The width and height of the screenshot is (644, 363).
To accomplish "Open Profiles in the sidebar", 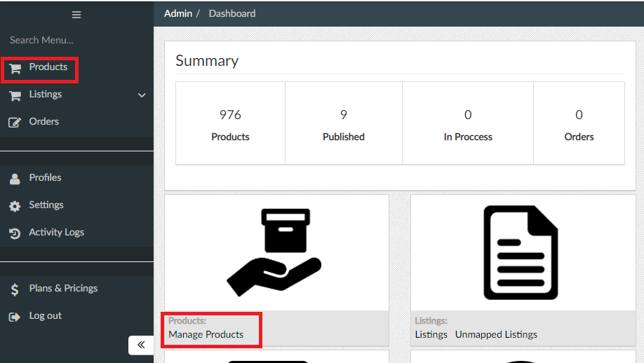I will (45, 177).
